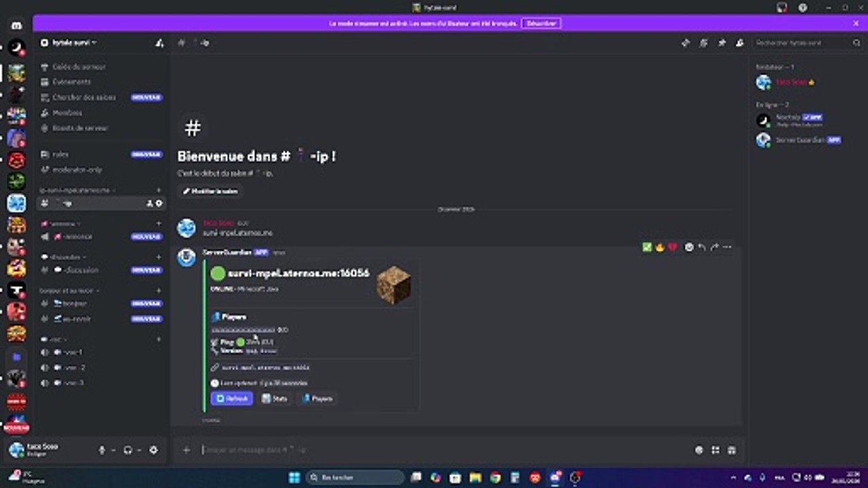Click the Players button in server embed
This screenshot has height=488, width=868.
click(317, 399)
